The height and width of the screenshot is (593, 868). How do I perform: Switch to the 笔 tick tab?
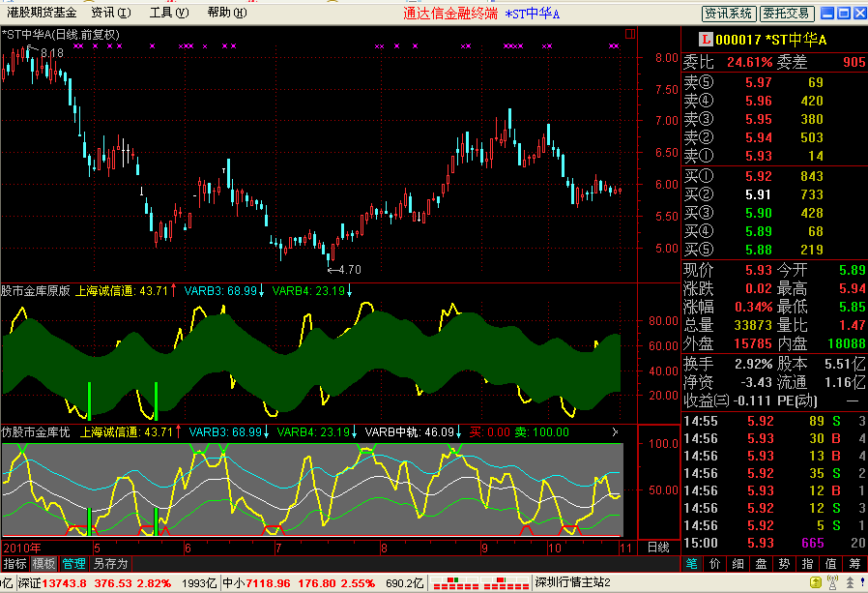pyautogui.click(x=692, y=564)
